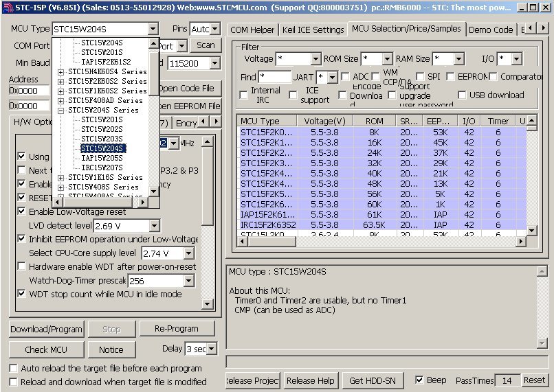Screen dimensions: 554x392
Task: Check the USB download filter checkbox
Action: coord(462,95)
